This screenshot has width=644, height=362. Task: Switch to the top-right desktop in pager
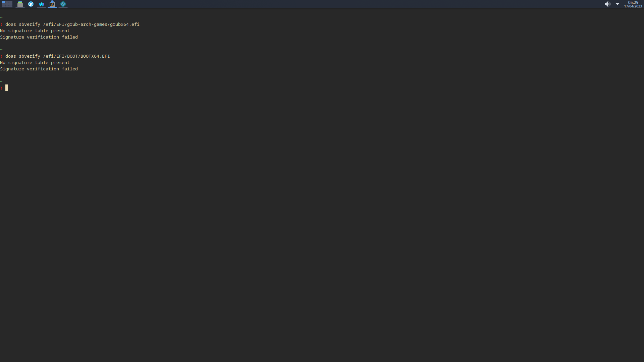click(x=11, y=2)
